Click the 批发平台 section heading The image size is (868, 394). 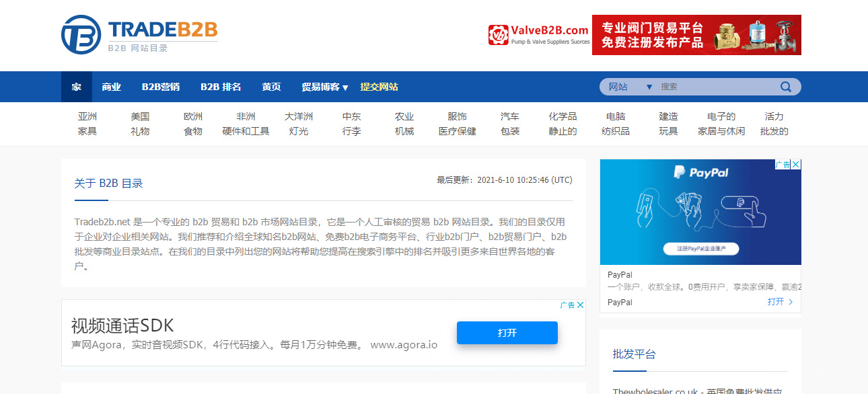tap(634, 354)
